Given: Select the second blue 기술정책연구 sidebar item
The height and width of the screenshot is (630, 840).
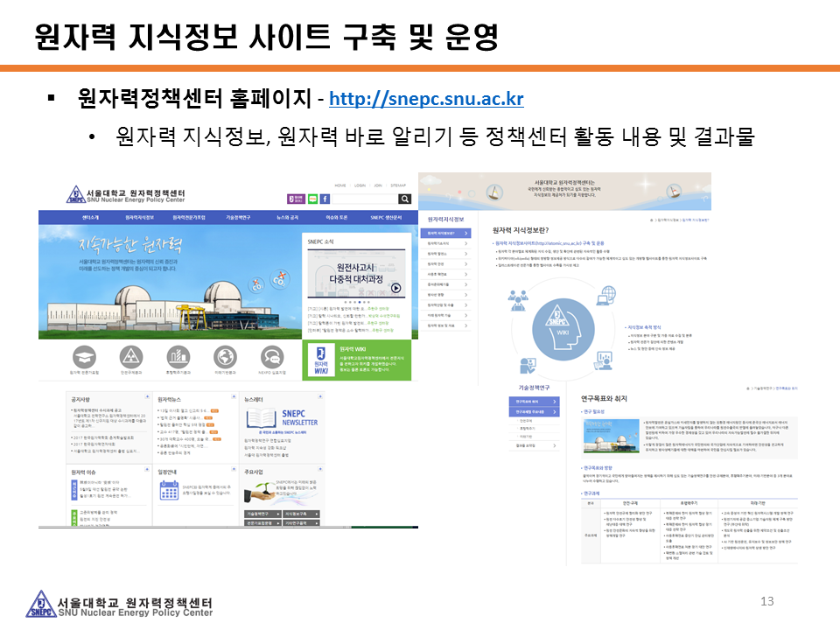Looking at the screenshot, I should point(534,412).
